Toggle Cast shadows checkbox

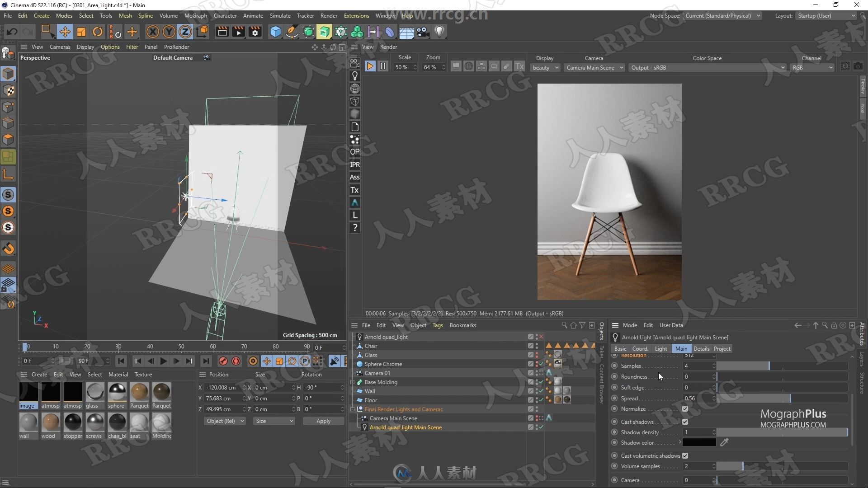(x=685, y=422)
